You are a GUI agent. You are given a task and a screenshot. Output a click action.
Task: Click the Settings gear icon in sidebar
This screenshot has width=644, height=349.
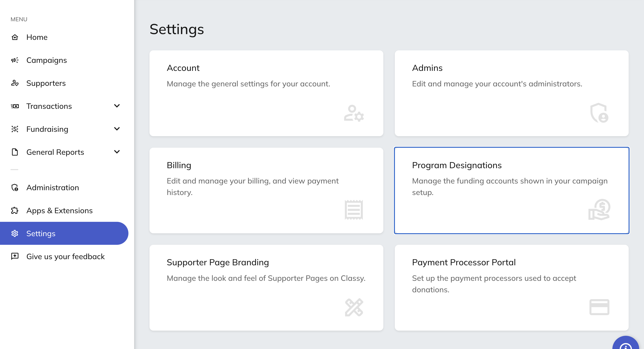pyautogui.click(x=15, y=233)
